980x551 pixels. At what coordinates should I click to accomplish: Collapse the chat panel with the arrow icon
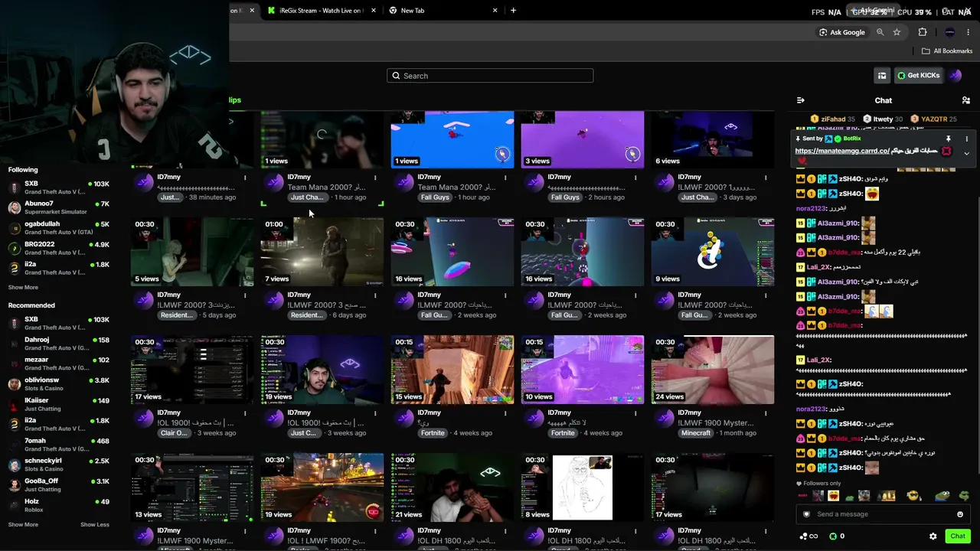point(800,100)
